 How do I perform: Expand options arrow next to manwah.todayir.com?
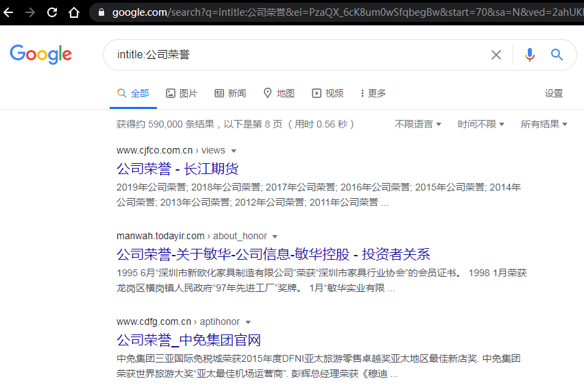click(x=276, y=236)
